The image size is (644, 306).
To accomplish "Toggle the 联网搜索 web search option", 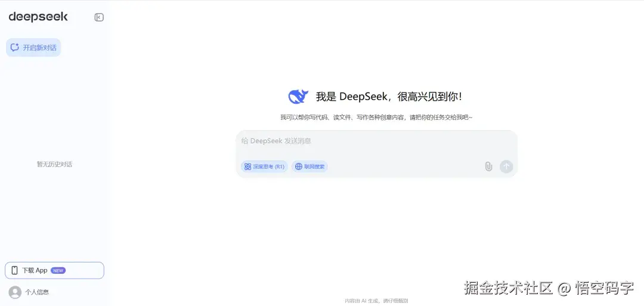I will 309,166.
